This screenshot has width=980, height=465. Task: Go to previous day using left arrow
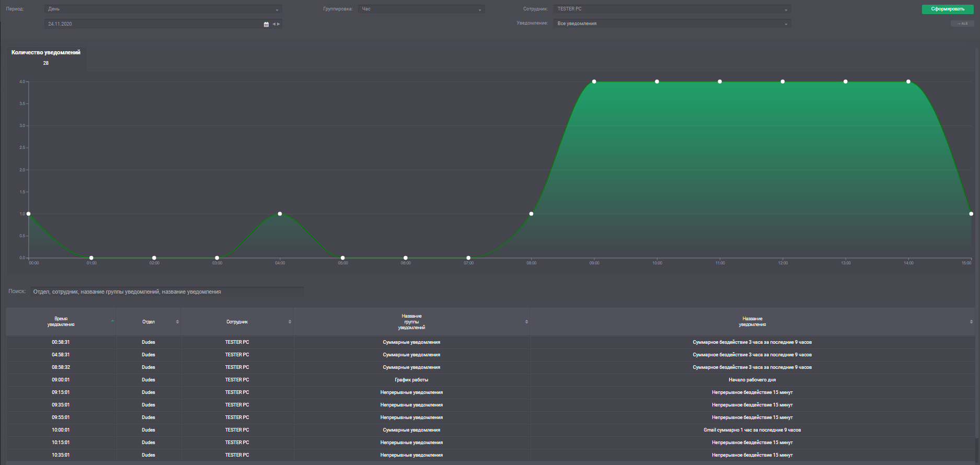(274, 24)
